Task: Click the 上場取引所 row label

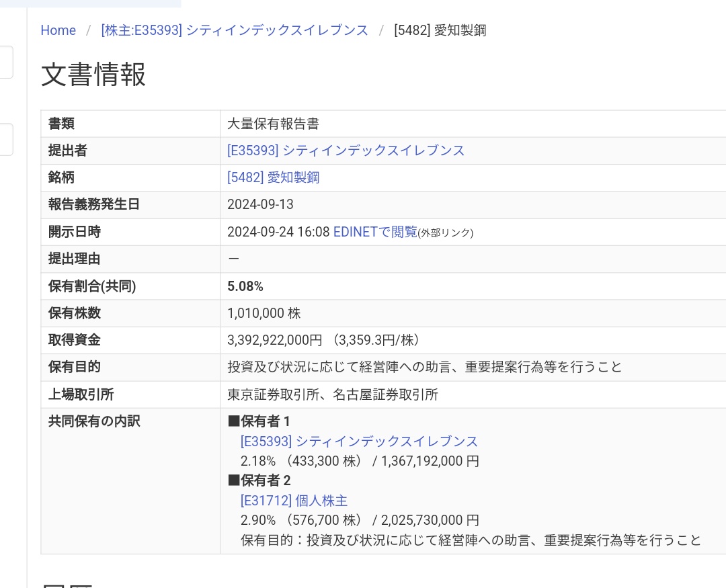Action: tap(81, 394)
